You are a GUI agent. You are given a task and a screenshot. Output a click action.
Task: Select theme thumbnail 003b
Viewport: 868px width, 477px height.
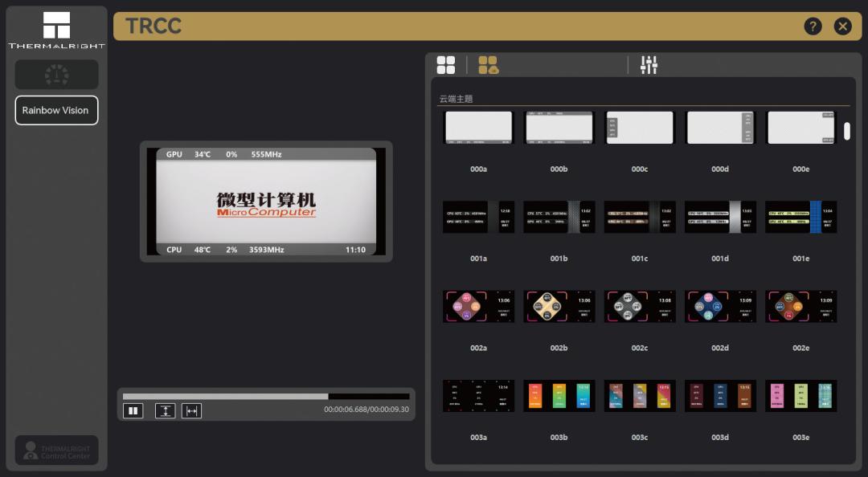click(559, 396)
